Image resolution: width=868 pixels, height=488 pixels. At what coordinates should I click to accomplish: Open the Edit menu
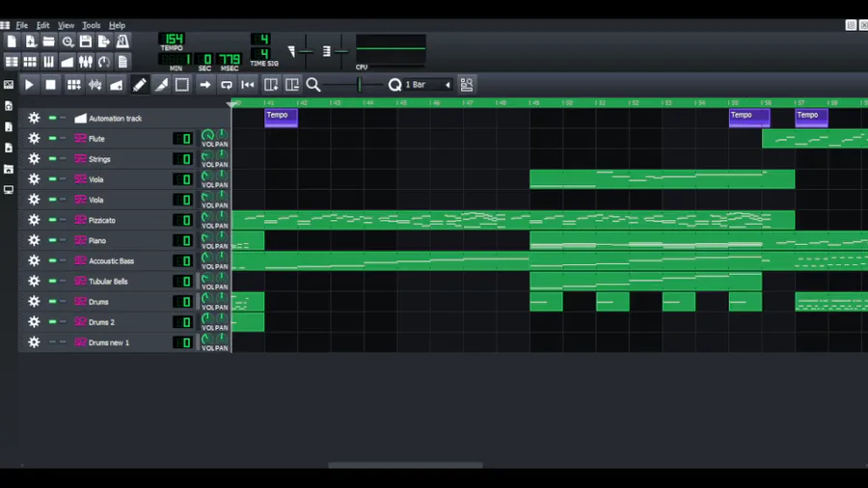[x=42, y=25]
